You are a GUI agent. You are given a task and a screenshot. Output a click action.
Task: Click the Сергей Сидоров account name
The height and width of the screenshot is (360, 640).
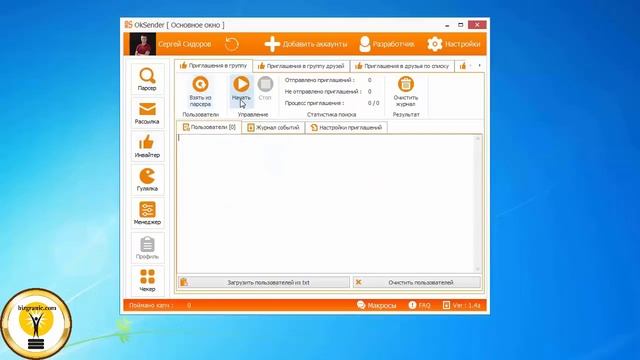tap(184, 44)
